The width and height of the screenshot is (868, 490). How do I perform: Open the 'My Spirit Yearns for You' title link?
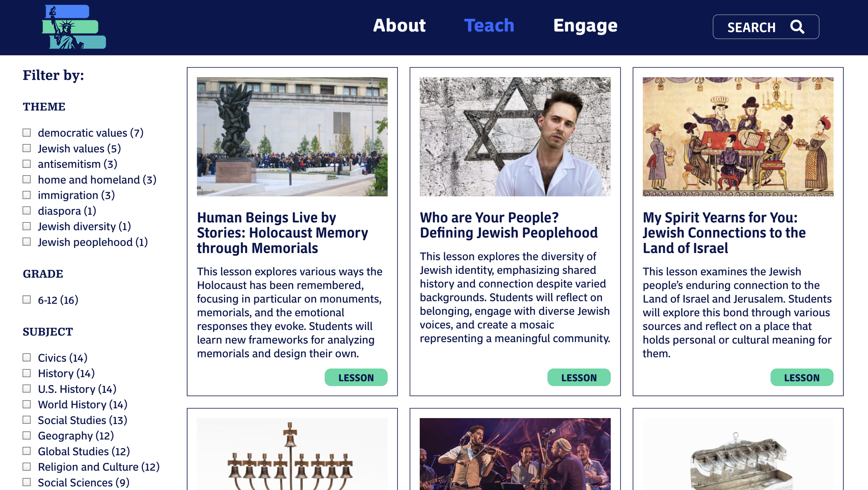click(724, 233)
